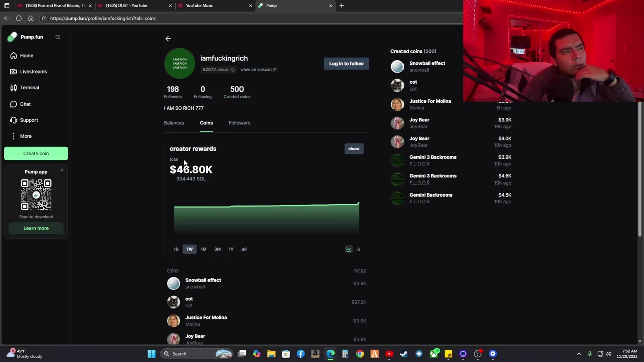Open Snowball effect in the coins list
The width and height of the screenshot is (644, 362).
tap(267, 283)
